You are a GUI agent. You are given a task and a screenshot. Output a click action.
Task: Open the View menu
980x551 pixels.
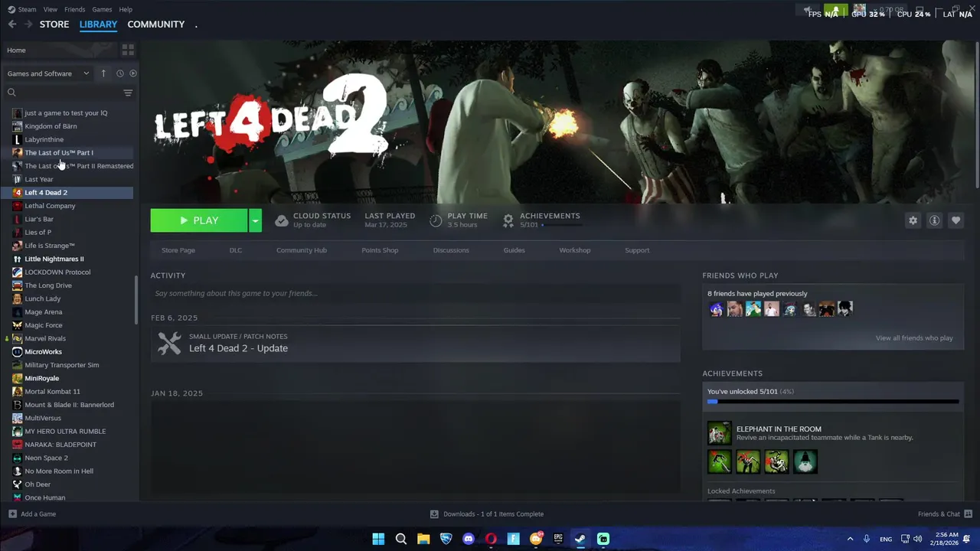51,9
